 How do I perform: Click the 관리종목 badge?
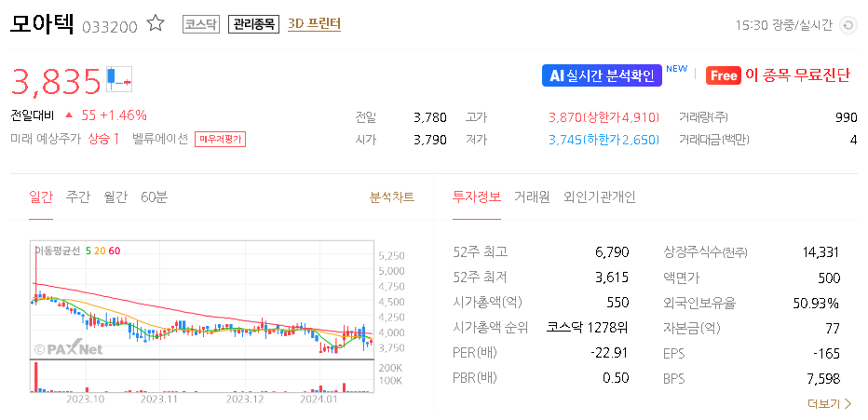point(253,24)
